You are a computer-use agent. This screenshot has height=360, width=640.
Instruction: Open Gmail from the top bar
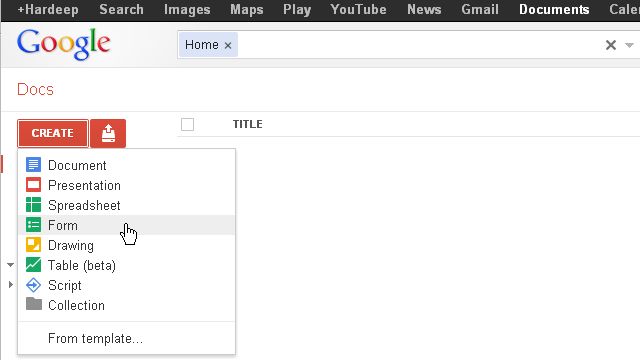tap(480, 9)
